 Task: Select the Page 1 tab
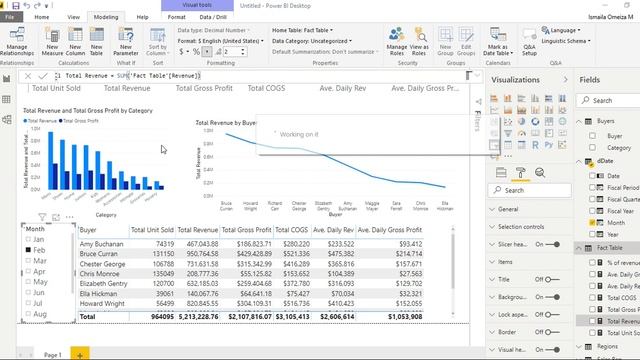tap(53, 355)
